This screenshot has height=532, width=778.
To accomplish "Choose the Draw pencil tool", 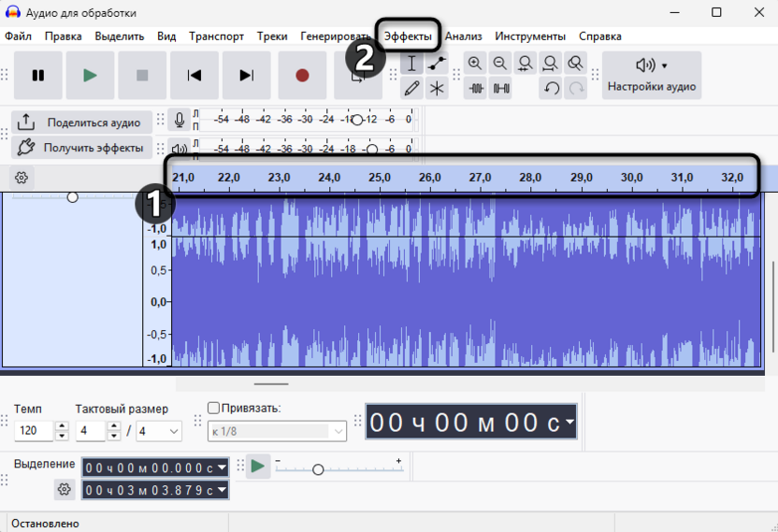I will [x=411, y=89].
